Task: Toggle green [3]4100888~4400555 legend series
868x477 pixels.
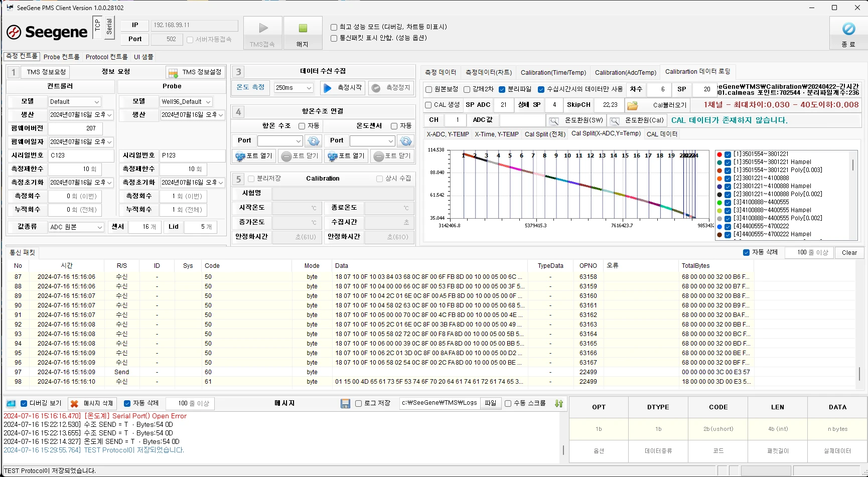Action: click(x=728, y=202)
